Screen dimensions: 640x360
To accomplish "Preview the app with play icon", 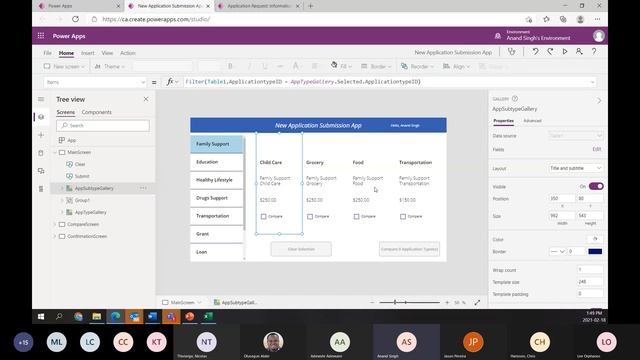I will 565,52.
